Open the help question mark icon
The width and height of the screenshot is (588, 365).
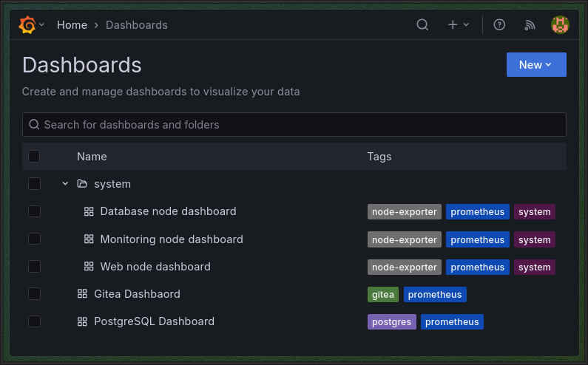tap(499, 24)
